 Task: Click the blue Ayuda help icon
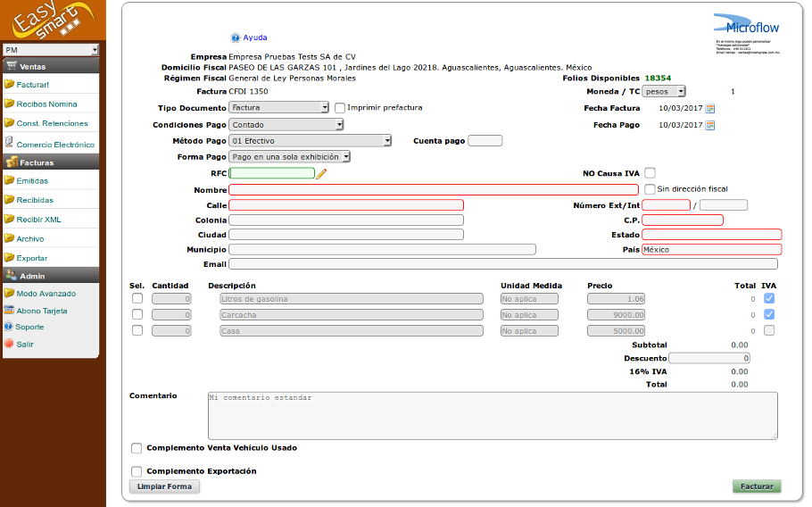236,37
